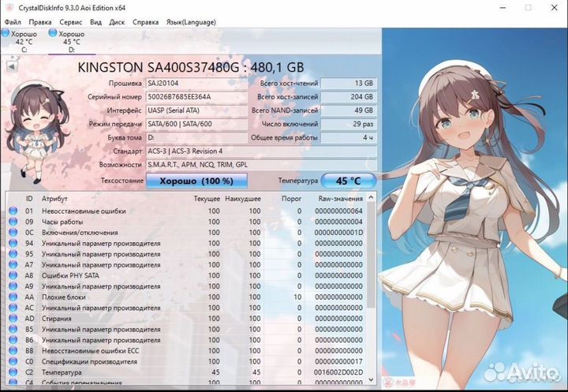Click the Буква тома field D:
The height and width of the screenshot is (392, 568).
pos(196,138)
